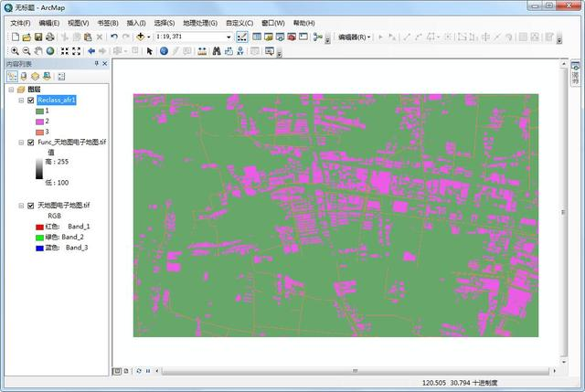The height and width of the screenshot is (392, 585).
Task: Click the Fixed Zoom In icon
Action: [x=65, y=51]
